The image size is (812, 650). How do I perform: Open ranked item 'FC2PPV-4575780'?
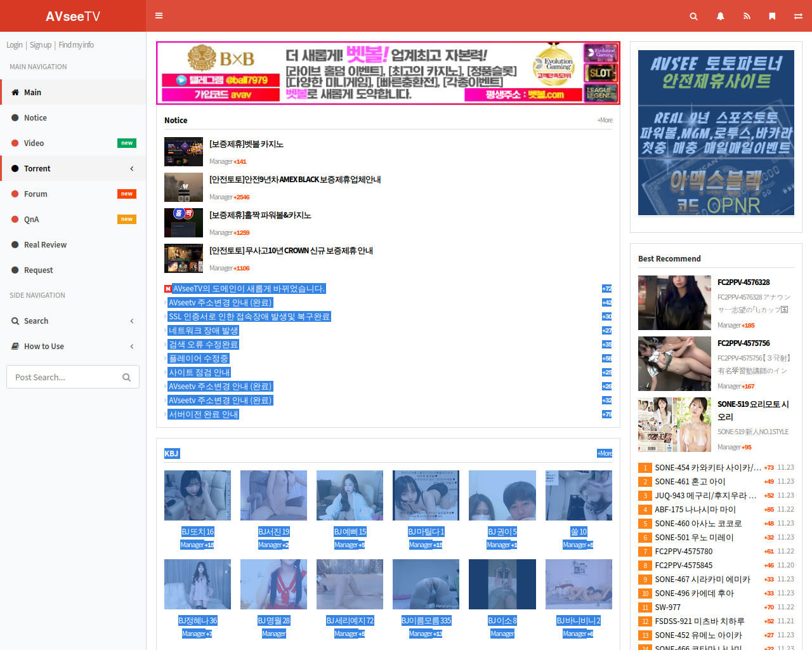(x=684, y=552)
